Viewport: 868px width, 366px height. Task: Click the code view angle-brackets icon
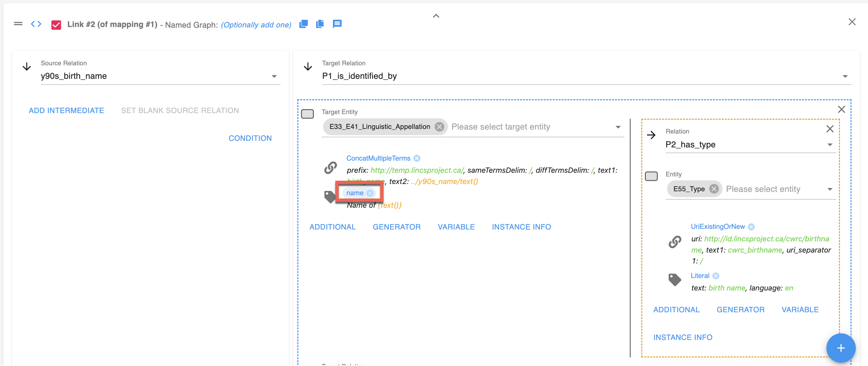click(x=36, y=24)
